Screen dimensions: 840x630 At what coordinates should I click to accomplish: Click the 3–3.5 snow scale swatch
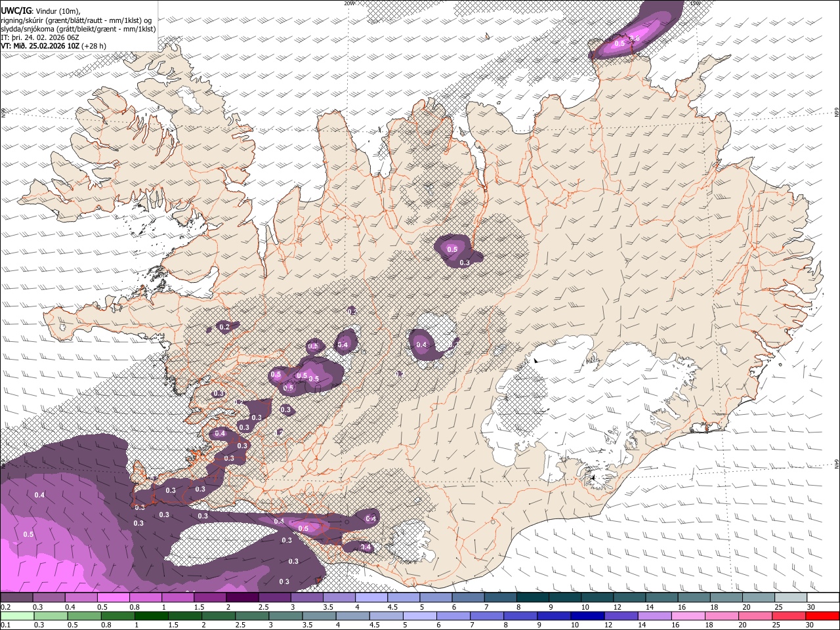point(306,597)
